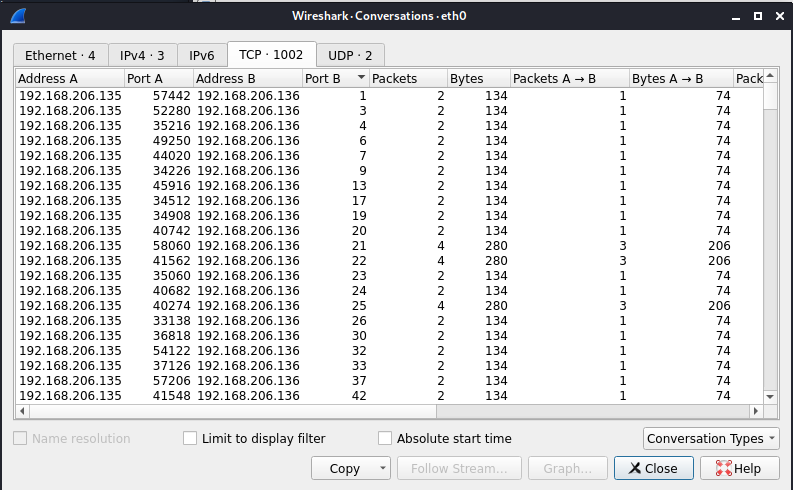This screenshot has width=793, height=490.
Task: Select the row with Port A 57206
Action: (x=388, y=381)
